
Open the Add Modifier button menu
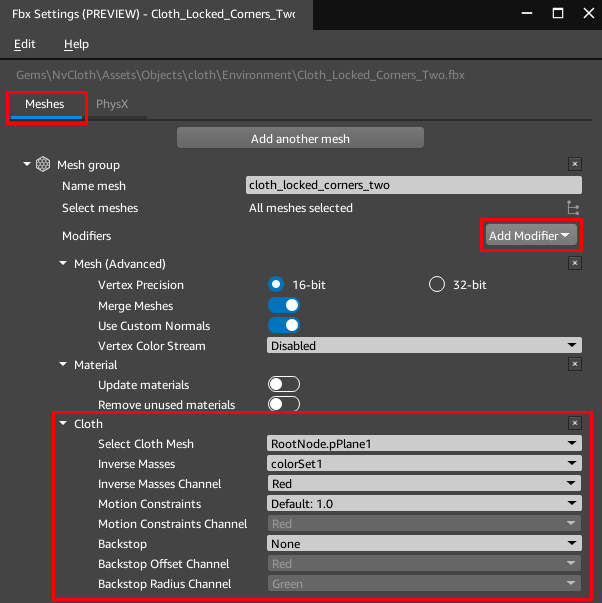(x=530, y=236)
